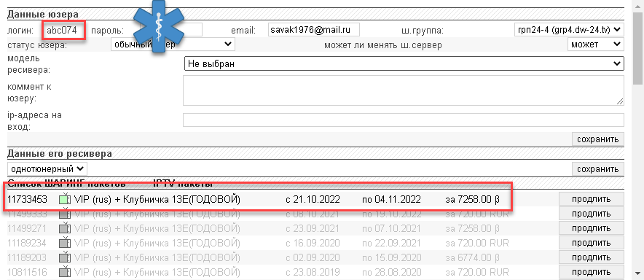Click сохранить under user data
The width and height of the screenshot is (644, 280).
click(598, 139)
